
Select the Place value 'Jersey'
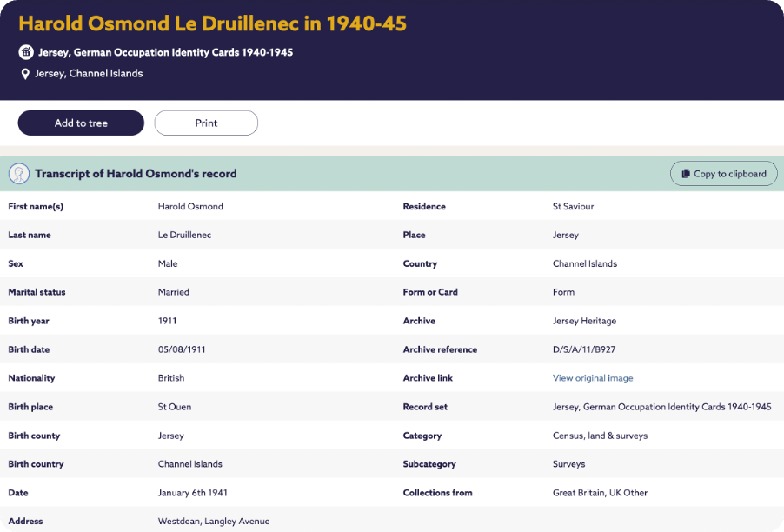pos(566,235)
